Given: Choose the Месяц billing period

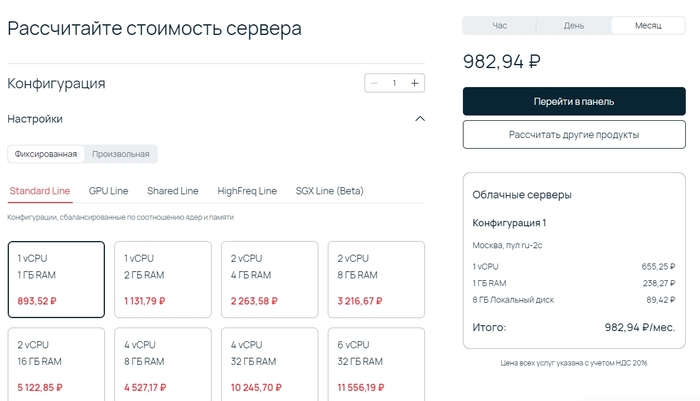Looking at the screenshot, I should tap(648, 25).
